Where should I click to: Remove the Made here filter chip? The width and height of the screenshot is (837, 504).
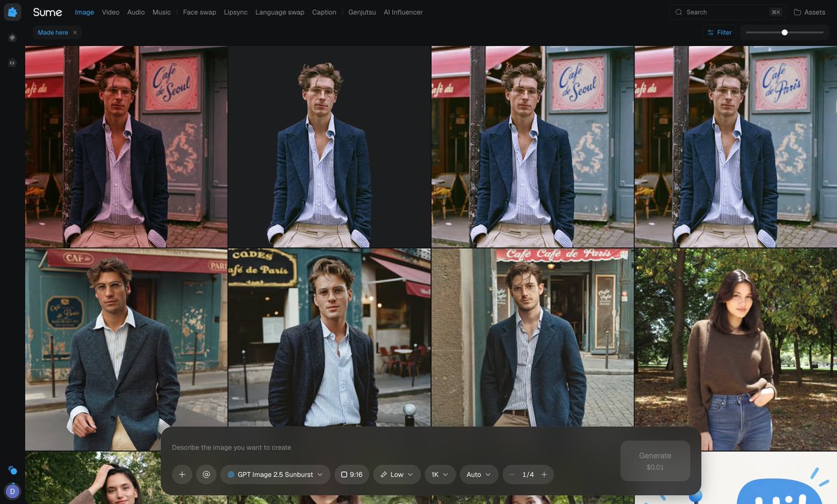[75, 32]
